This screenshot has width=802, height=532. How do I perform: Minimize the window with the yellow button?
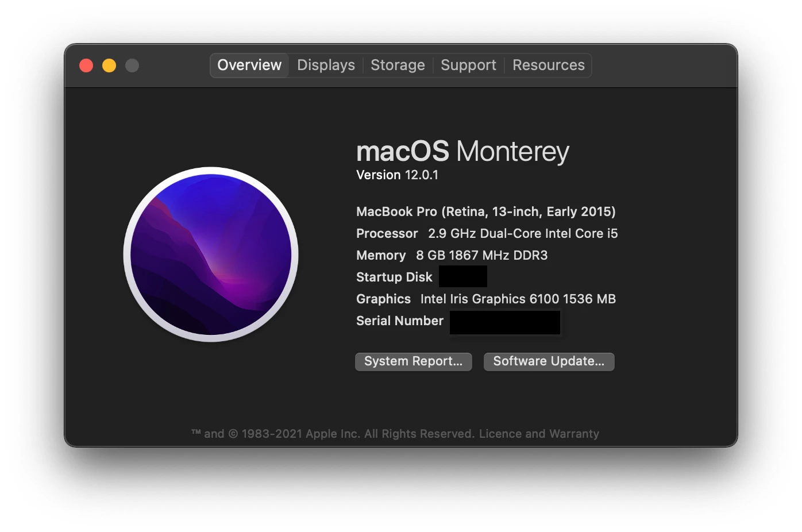tap(109, 65)
